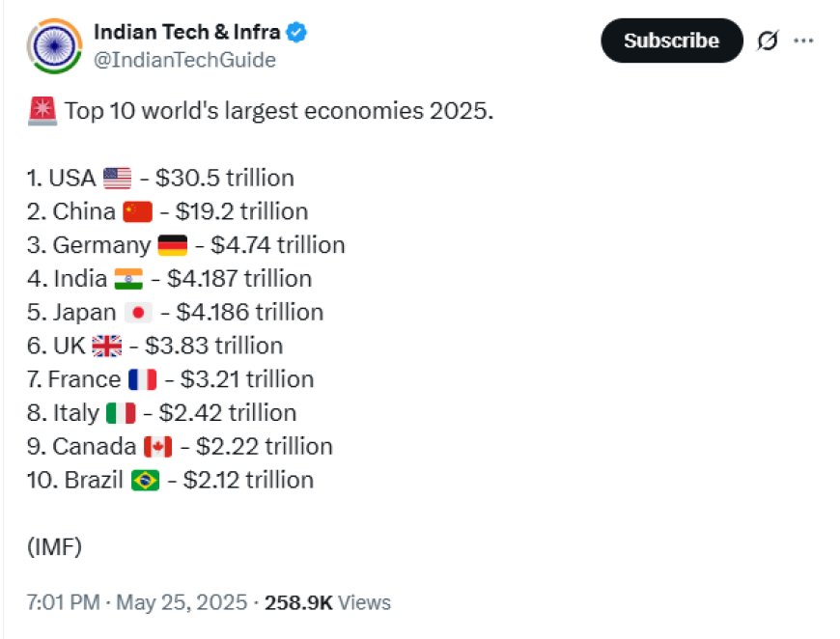Viewport: 840px width, 639px height.
Task: Click the Italy flag emoji
Action: (x=121, y=413)
